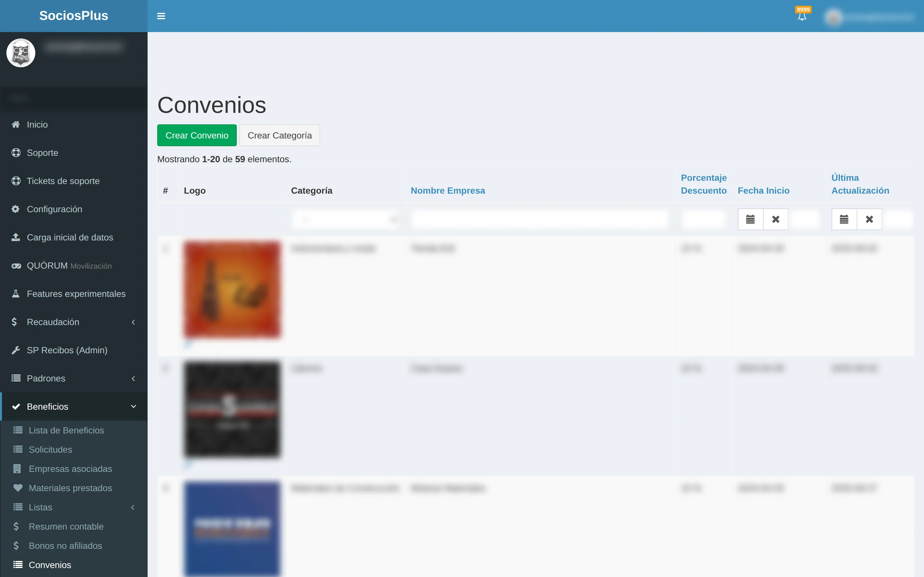This screenshot has width=924, height=577.
Task: Expand the Recaudación submenu
Action: tap(74, 322)
